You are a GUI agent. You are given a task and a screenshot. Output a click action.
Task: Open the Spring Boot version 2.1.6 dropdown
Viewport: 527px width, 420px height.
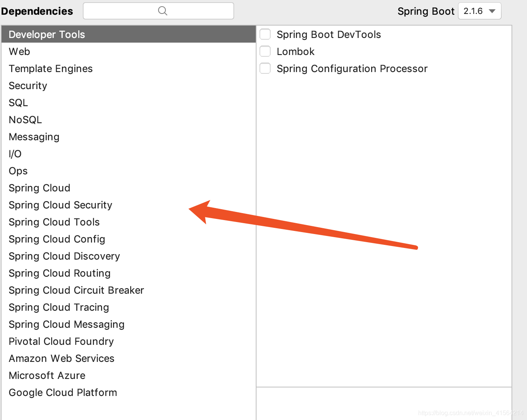click(x=480, y=11)
